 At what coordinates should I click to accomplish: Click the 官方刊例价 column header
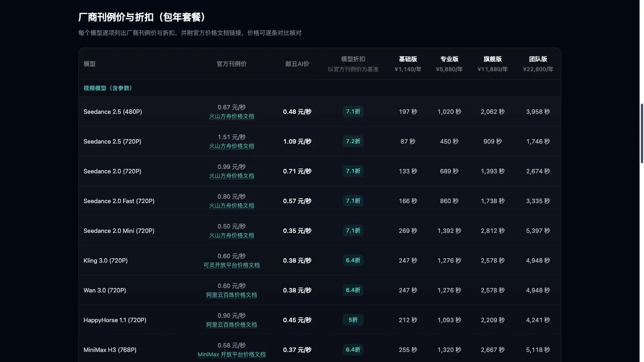(x=231, y=64)
